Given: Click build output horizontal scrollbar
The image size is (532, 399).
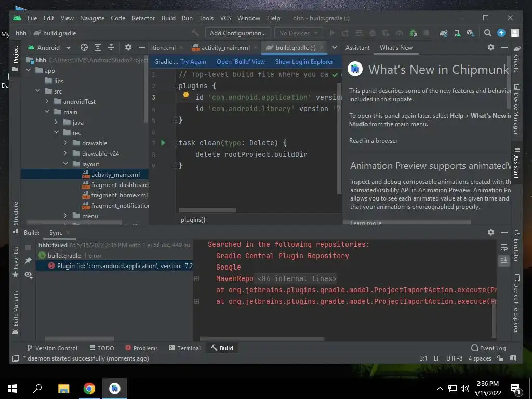Looking at the screenshot, I should pos(262,339).
